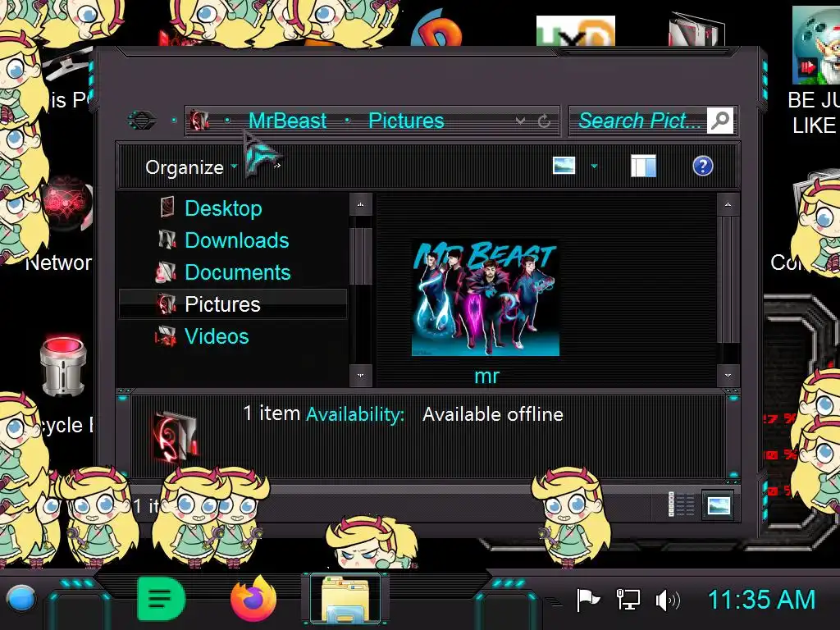Open Action Center flag icon
This screenshot has width=840, height=630.
click(x=587, y=600)
